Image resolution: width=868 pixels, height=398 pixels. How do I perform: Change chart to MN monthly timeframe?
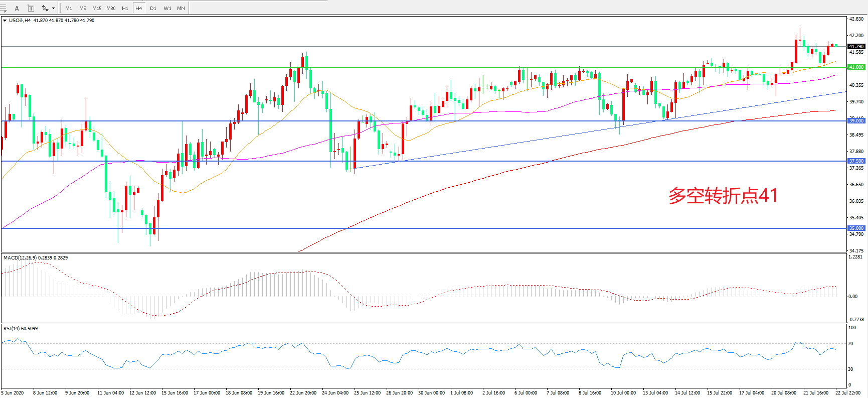[181, 8]
